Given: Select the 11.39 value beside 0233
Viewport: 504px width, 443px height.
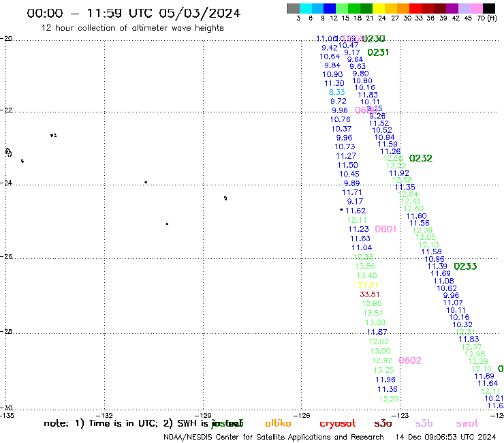Looking at the screenshot, I should click(x=437, y=266).
